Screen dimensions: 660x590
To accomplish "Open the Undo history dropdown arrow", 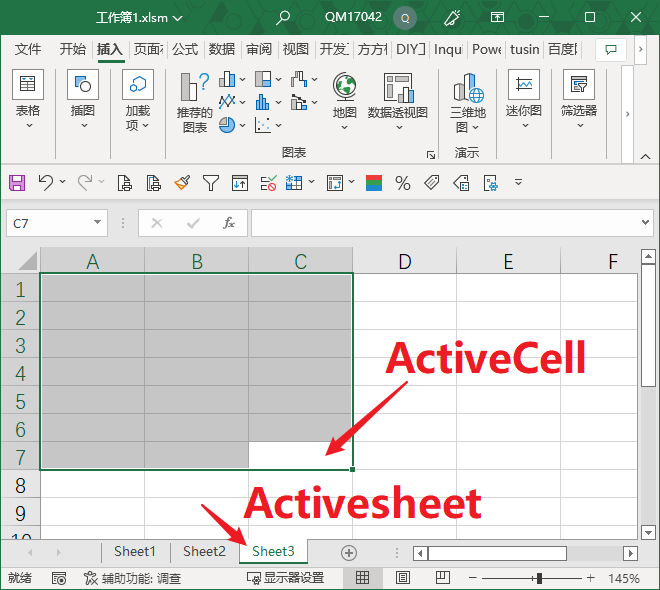I will [63, 181].
